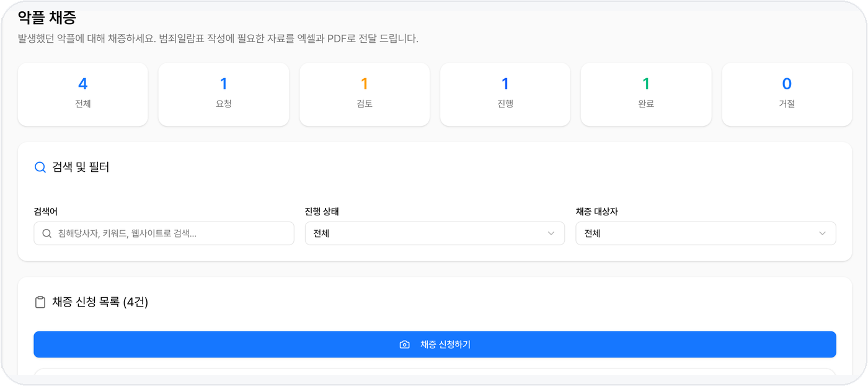Select the 검토 stat card

[365, 94]
